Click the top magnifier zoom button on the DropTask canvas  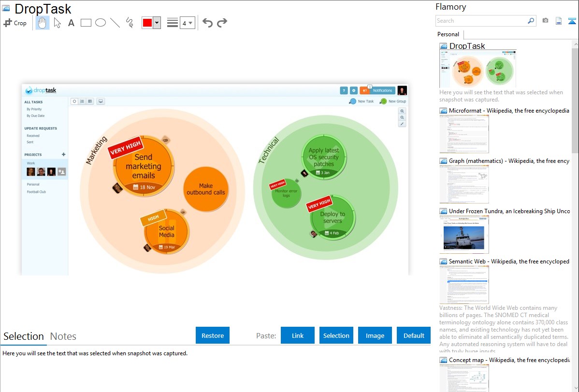click(402, 111)
